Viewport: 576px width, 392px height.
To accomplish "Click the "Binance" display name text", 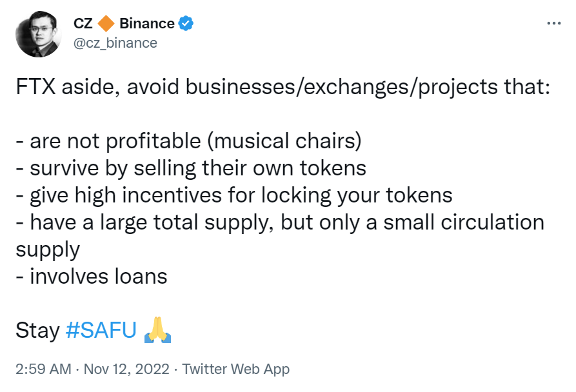I will (147, 23).
